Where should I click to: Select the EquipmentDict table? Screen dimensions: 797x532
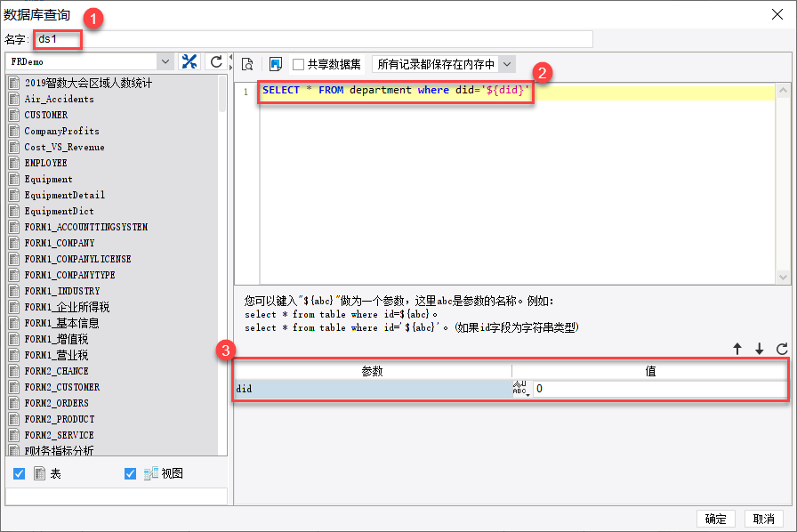pyautogui.click(x=59, y=211)
